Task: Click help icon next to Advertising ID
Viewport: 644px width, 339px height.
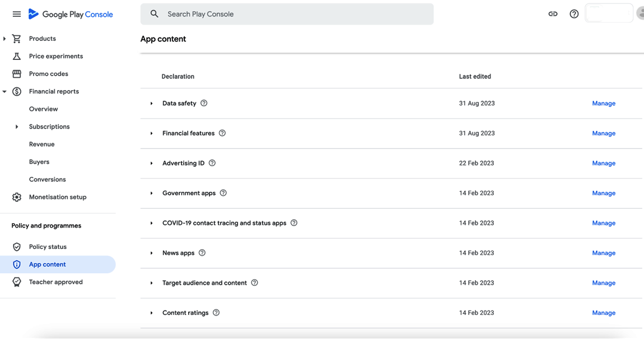Action: pos(212,163)
